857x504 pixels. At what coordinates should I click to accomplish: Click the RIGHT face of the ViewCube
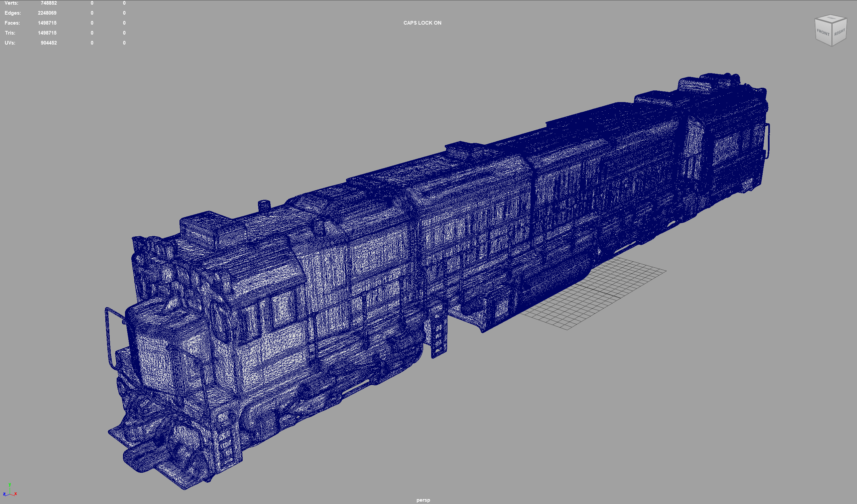(839, 32)
